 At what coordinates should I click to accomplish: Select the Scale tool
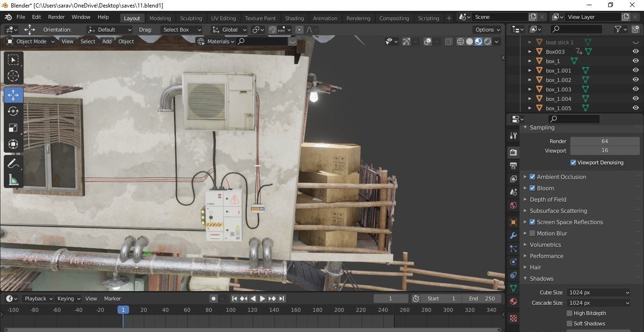click(x=13, y=128)
